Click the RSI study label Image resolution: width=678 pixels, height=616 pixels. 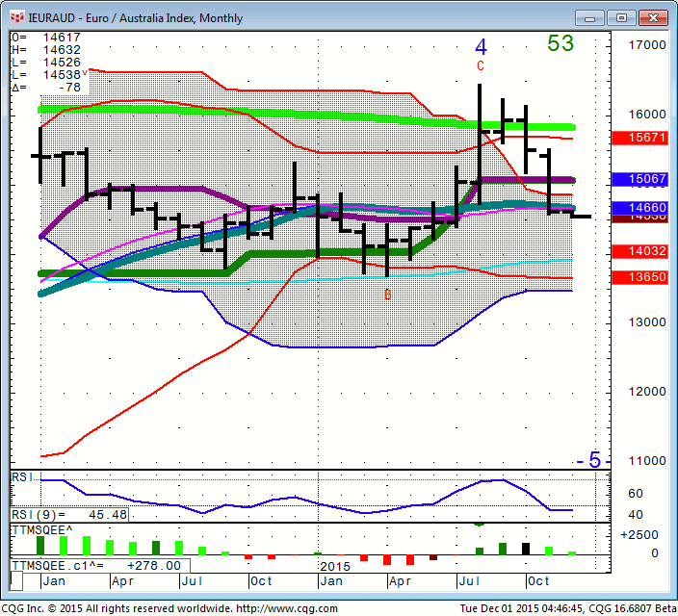(22, 477)
